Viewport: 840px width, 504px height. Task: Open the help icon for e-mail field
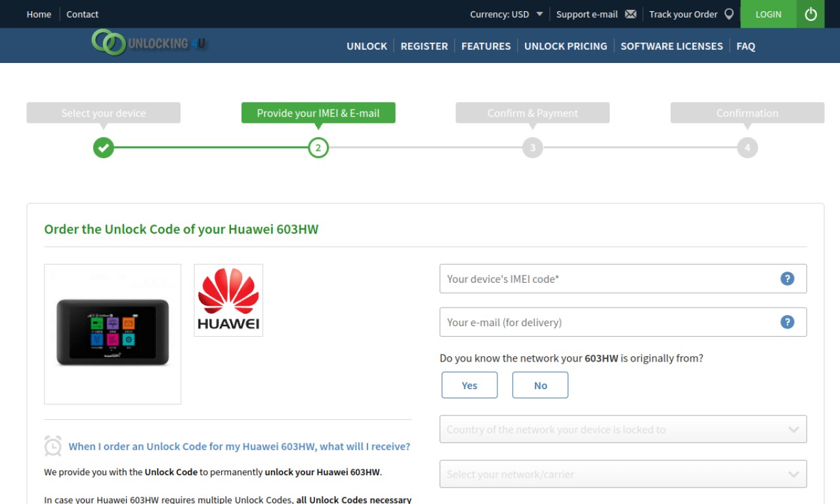click(787, 322)
